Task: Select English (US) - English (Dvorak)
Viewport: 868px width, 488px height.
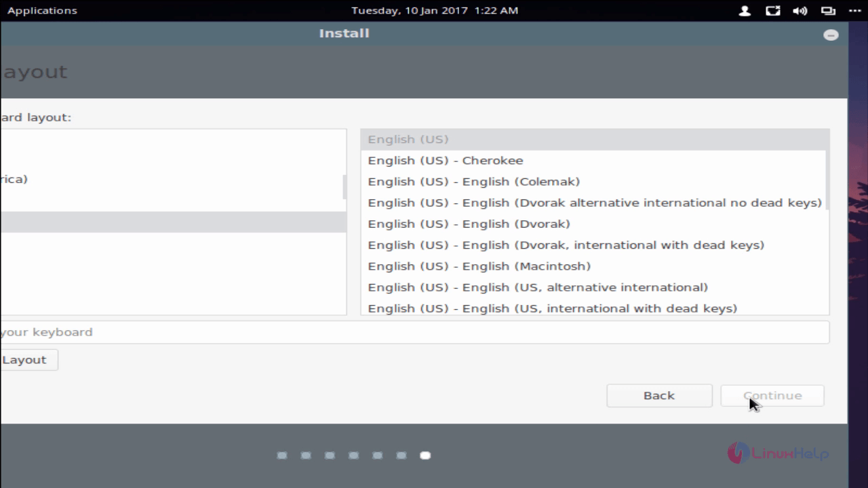Action: pos(593,224)
